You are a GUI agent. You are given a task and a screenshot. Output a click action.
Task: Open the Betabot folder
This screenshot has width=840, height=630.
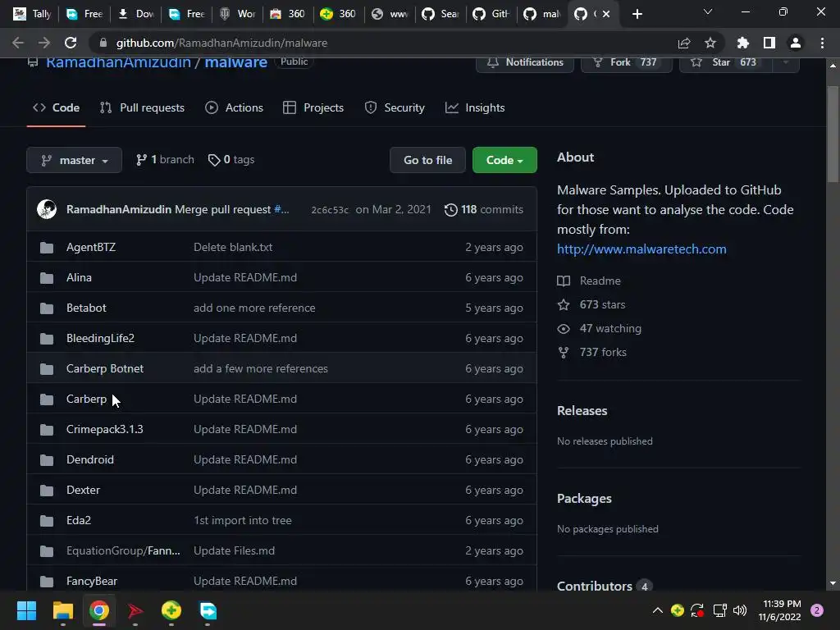tap(86, 308)
